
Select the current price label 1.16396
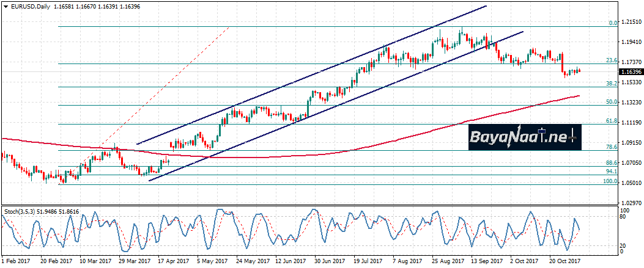[631, 72]
